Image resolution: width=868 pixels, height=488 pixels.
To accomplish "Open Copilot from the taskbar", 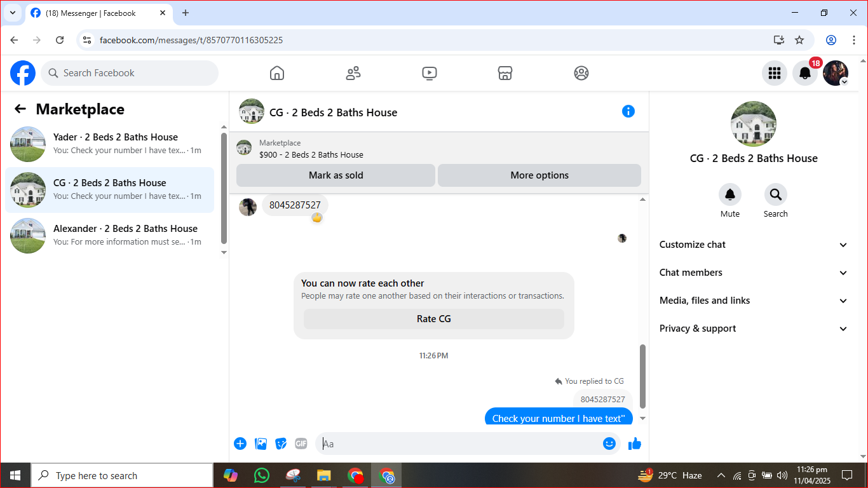I will 230,475.
